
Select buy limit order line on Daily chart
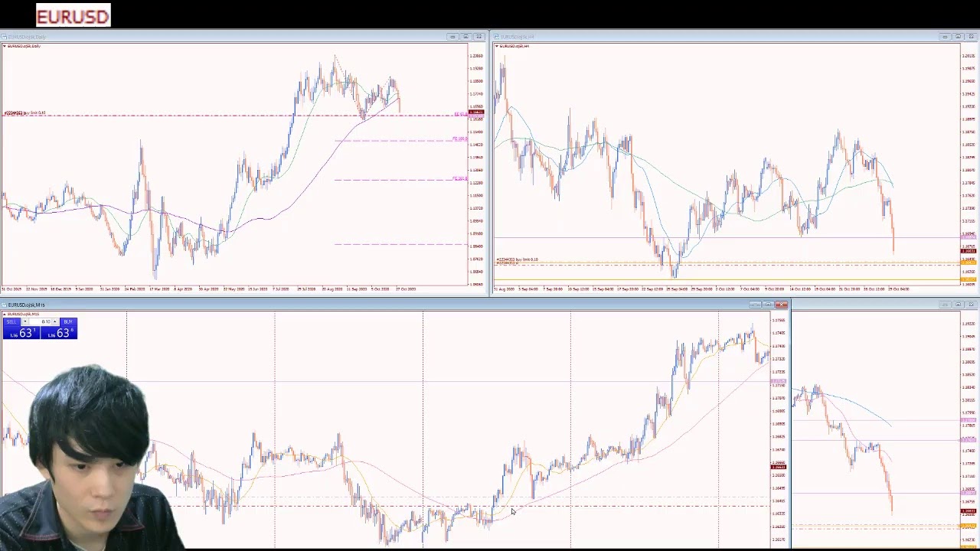tap(230, 116)
